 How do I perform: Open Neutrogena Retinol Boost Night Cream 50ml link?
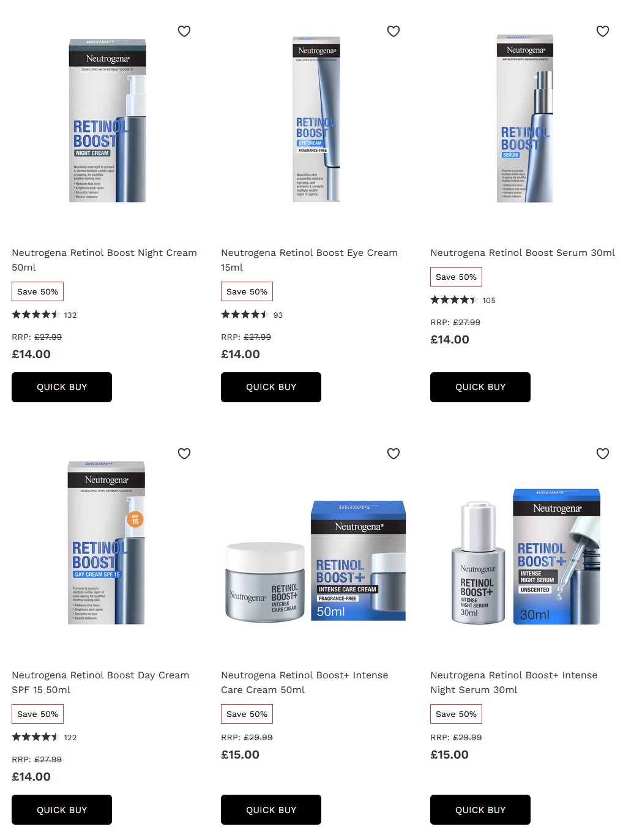pyautogui.click(x=105, y=260)
